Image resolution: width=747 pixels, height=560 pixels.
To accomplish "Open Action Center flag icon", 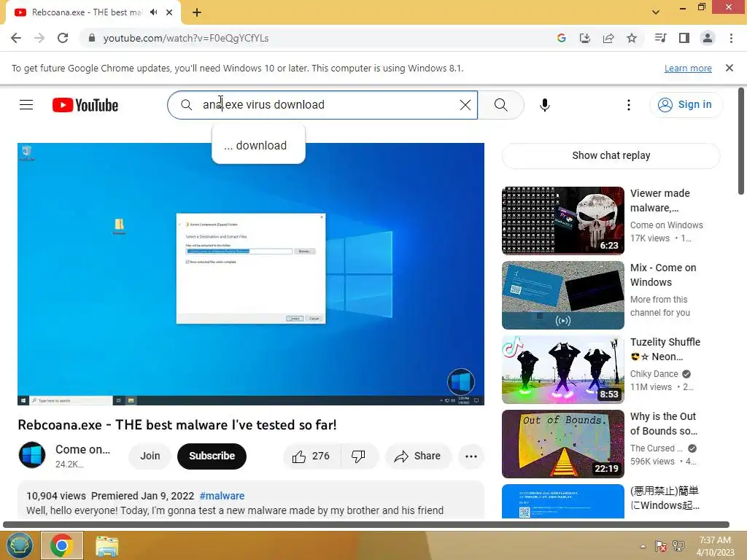I will 660,546.
